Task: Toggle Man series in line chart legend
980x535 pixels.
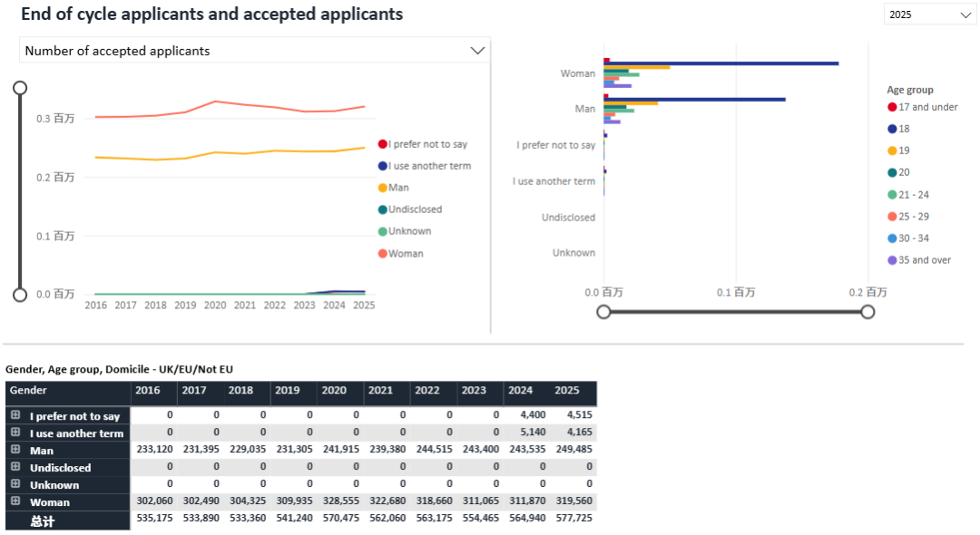Action: 397,188
